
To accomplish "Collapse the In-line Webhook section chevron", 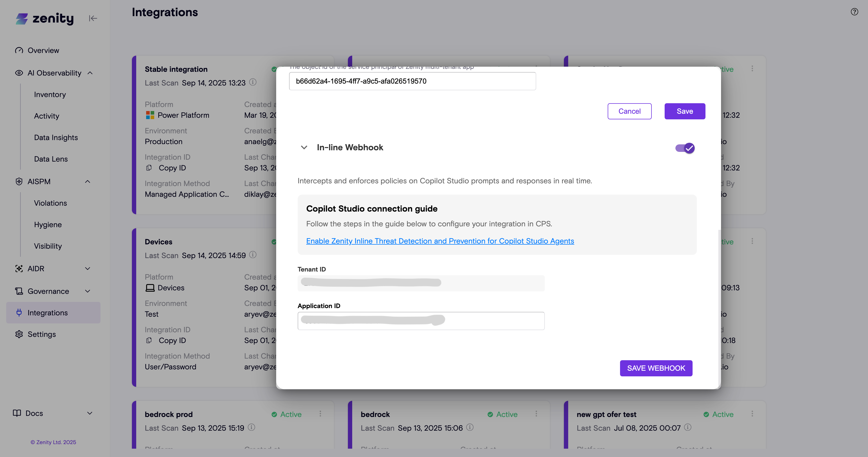I will [x=304, y=147].
